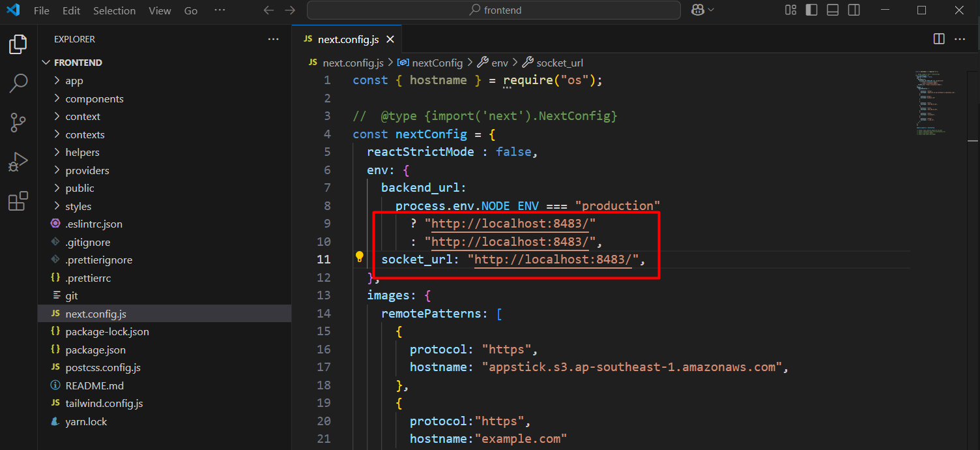Image resolution: width=980 pixels, height=450 pixels.
Task: Open the Copilot dropdown arrow
Action: 711,10
